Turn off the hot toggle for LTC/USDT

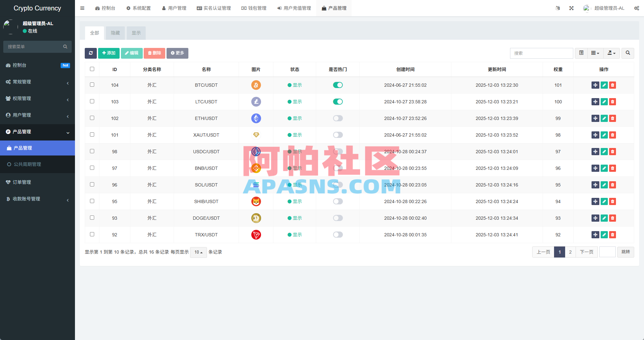point(338,102)
